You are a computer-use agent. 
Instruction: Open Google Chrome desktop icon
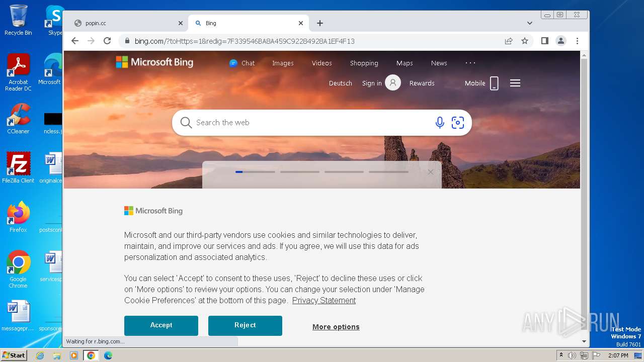[x=18, y=269]
